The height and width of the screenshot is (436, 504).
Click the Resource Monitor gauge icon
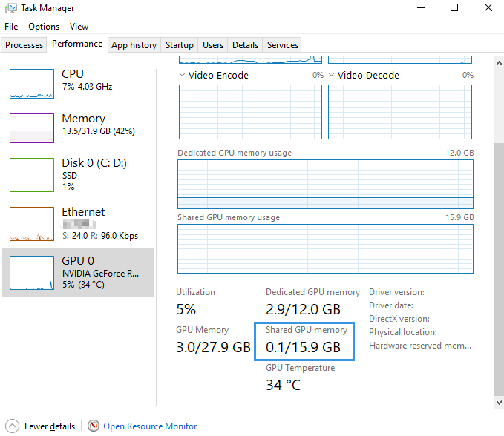click(94, 426)
